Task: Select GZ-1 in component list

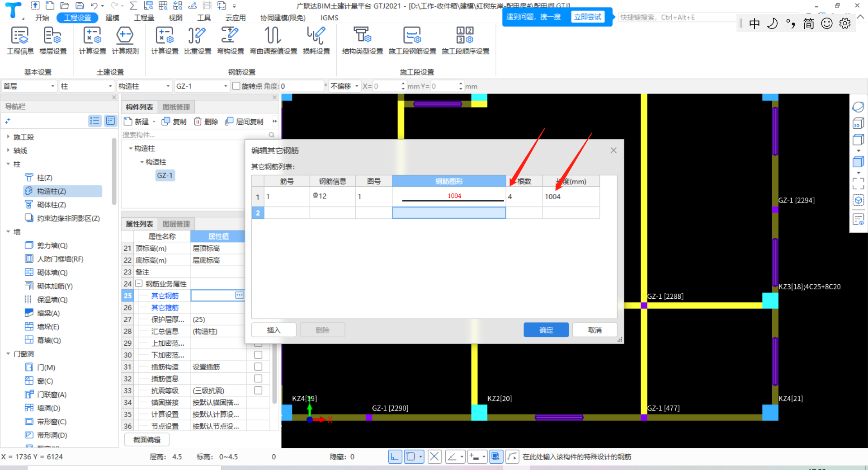Action: coord(165,175)
